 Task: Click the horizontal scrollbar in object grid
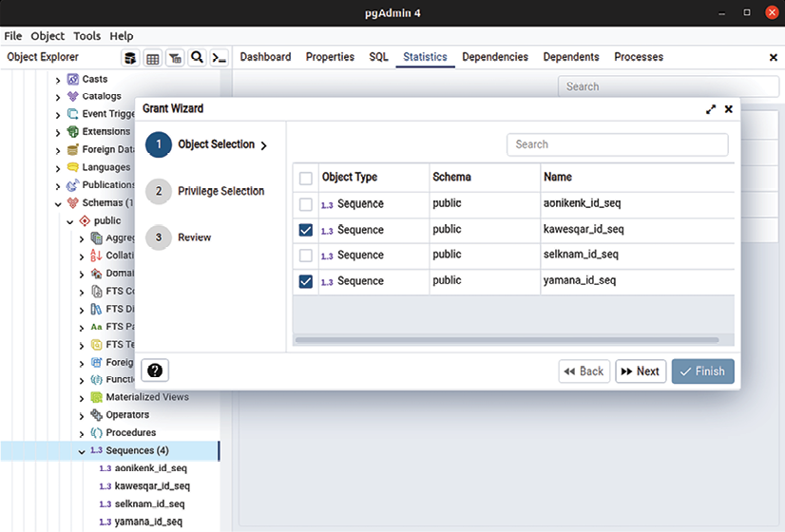click(x=507, y=340)
